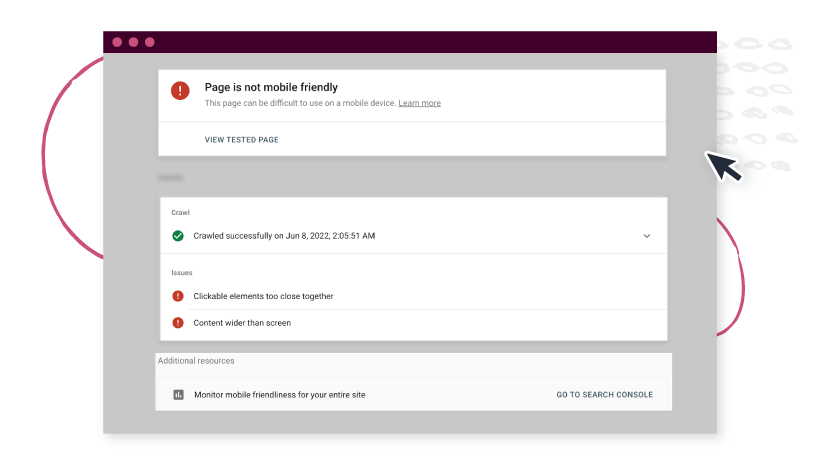Viewport: 820px width, 466px height.
Task: Click the 'Crawl' section label
Action: [x=180, y=212]
